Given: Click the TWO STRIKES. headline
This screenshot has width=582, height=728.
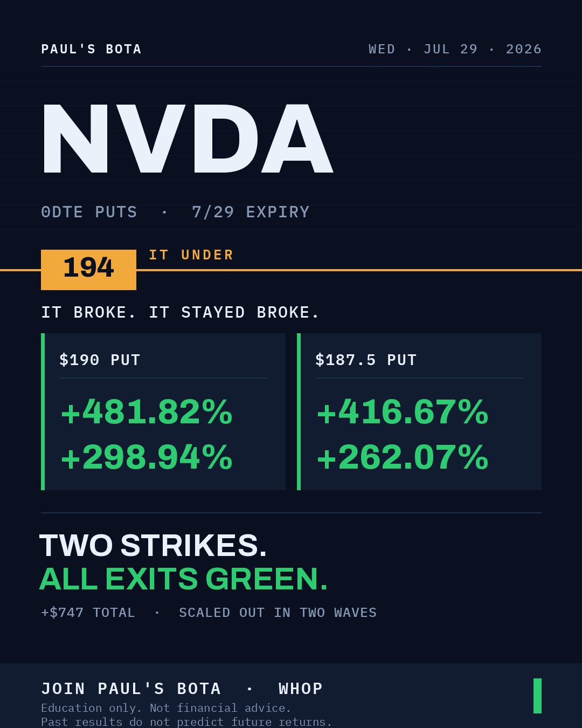Looking at the screenshot, I should coord(153,545).
